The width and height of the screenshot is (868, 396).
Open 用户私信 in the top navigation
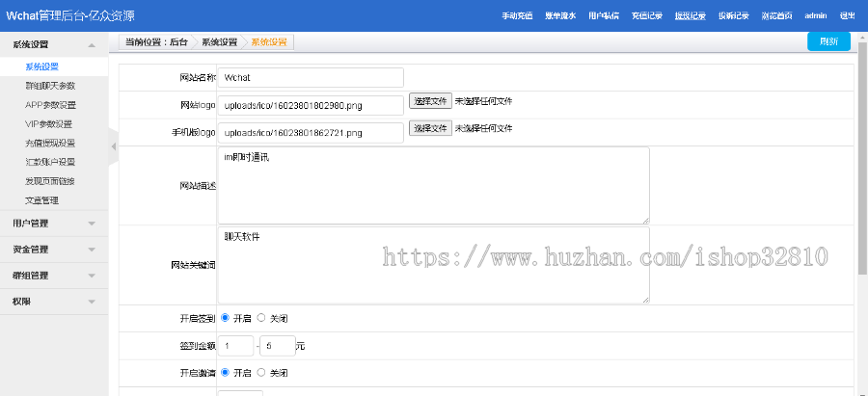click(604, 15)
